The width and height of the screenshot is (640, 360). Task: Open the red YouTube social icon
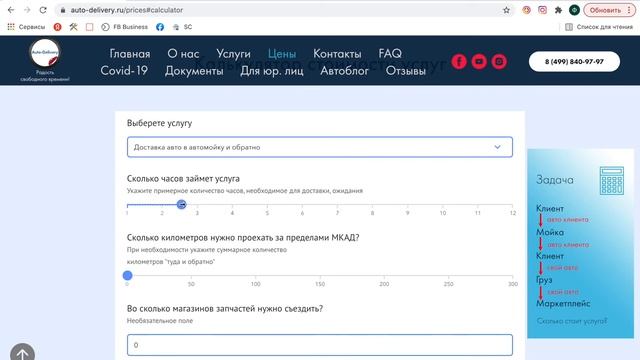(x=479, y=62)
